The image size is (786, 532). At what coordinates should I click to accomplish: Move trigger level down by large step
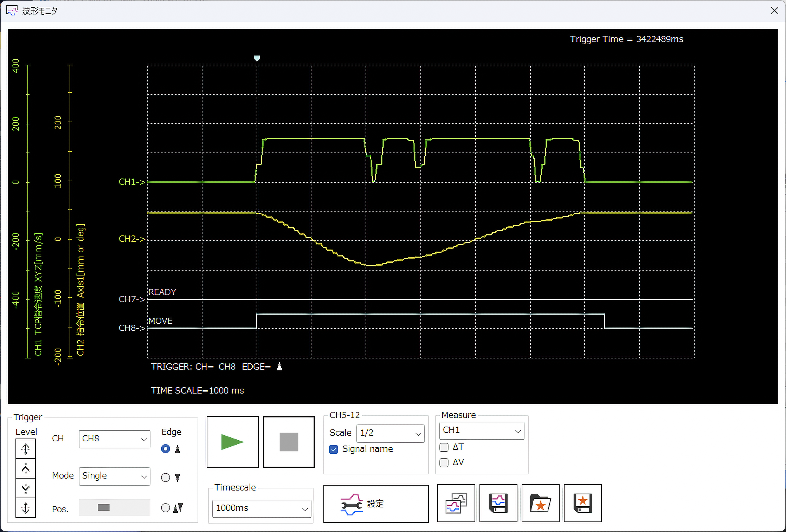26,508
